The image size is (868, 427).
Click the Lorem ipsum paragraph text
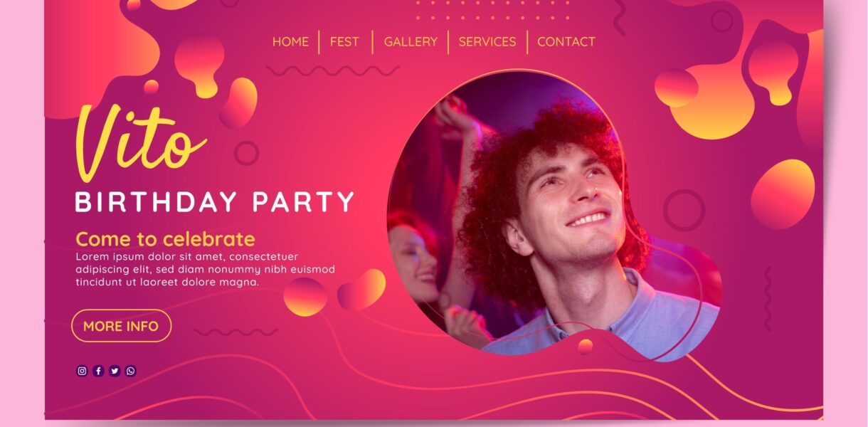(205, 269)
